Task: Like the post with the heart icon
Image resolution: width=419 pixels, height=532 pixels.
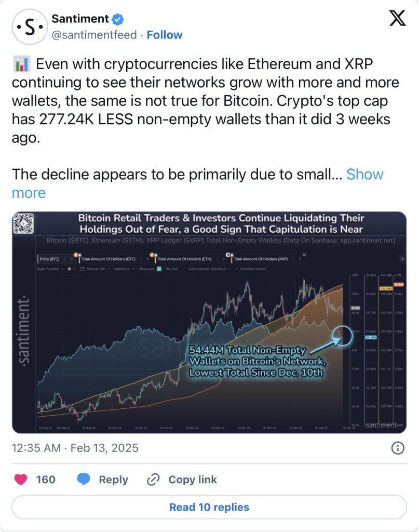Action: click(x=21, y=480)
